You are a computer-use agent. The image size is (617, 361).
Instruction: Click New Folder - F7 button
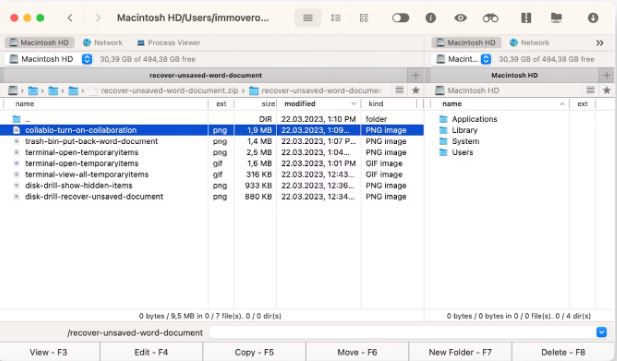[x=460, y=352]
